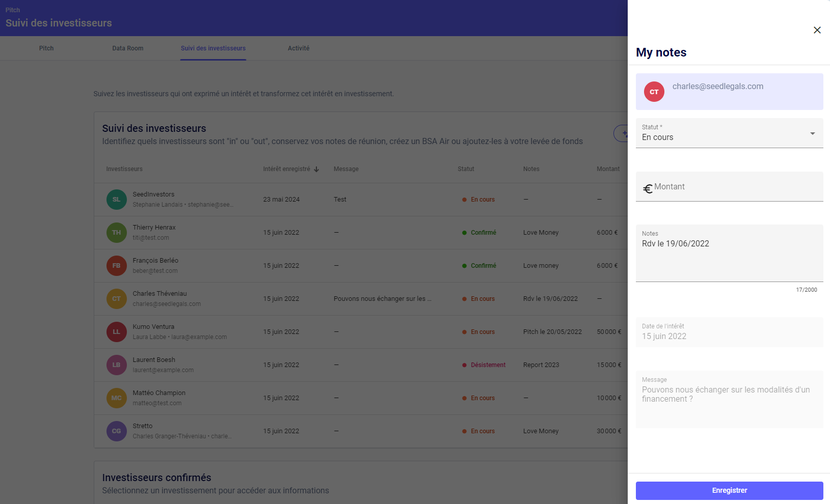This screenshot has width=830, height=504.
Task: Click the SL avatar for SeedInvestors
Action: (116, 200)
